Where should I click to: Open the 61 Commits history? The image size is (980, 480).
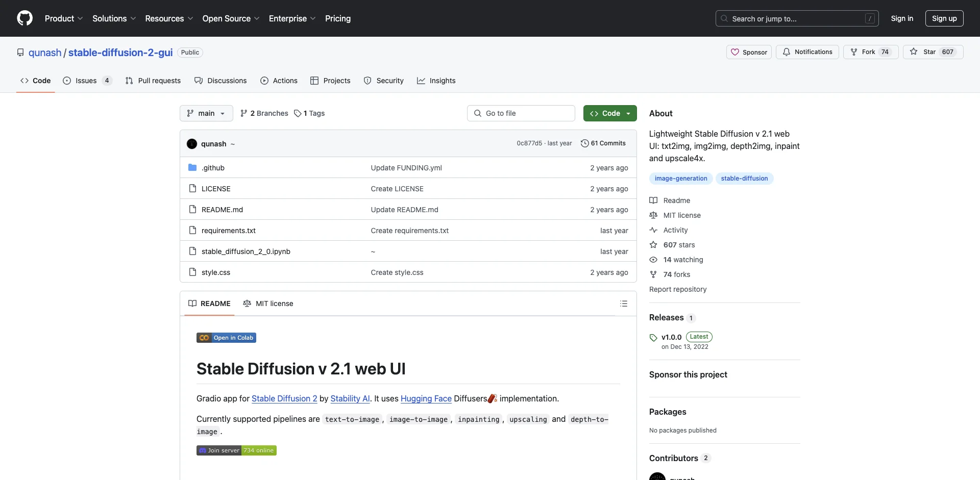pyautogui.click(x=603, y=143)
